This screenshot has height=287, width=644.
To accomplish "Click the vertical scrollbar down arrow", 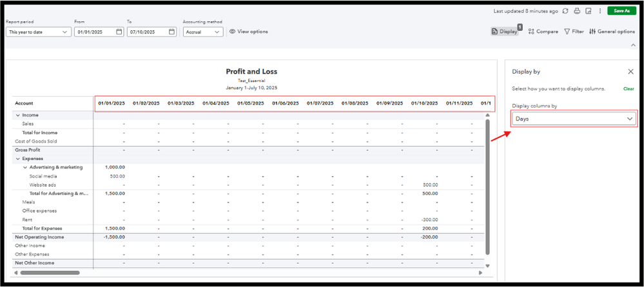I will (488, 266).
